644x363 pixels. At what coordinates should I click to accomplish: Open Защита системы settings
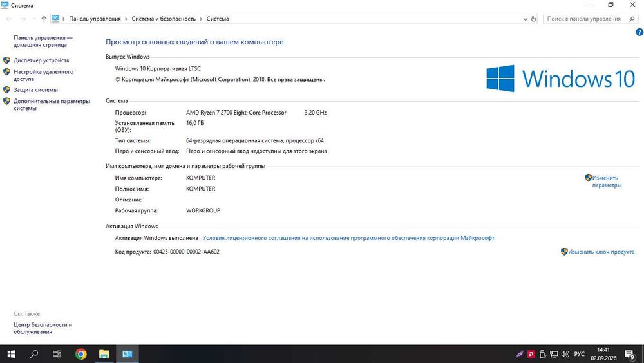tap(35, 90)
